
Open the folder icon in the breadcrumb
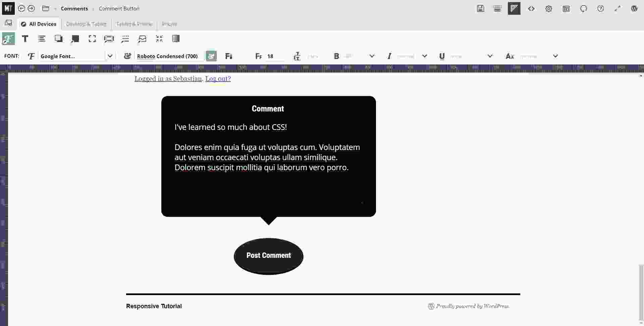coord(46,8)
